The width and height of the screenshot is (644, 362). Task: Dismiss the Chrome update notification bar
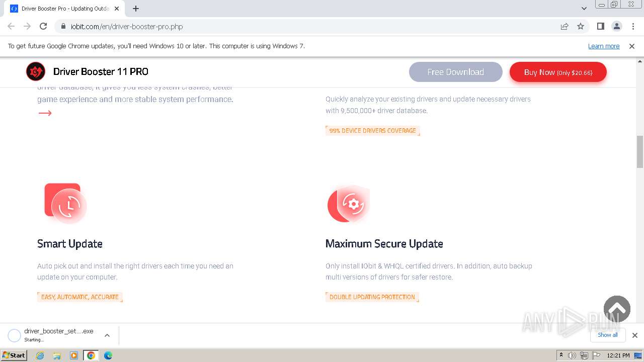(x=632, y=46)
